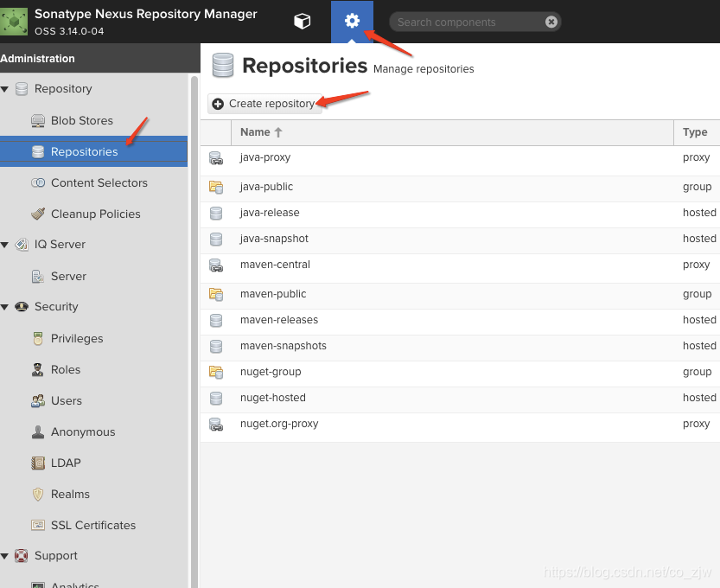Click the IQ Server 'Server' item icon
This screenshot has width=720, height=588.
pos(38,277)
